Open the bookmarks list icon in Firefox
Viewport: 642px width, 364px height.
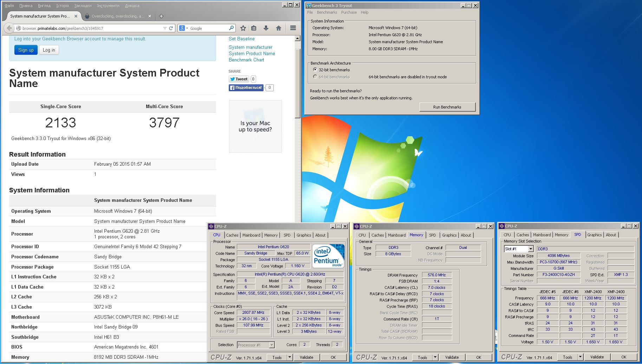click(254, 28)
